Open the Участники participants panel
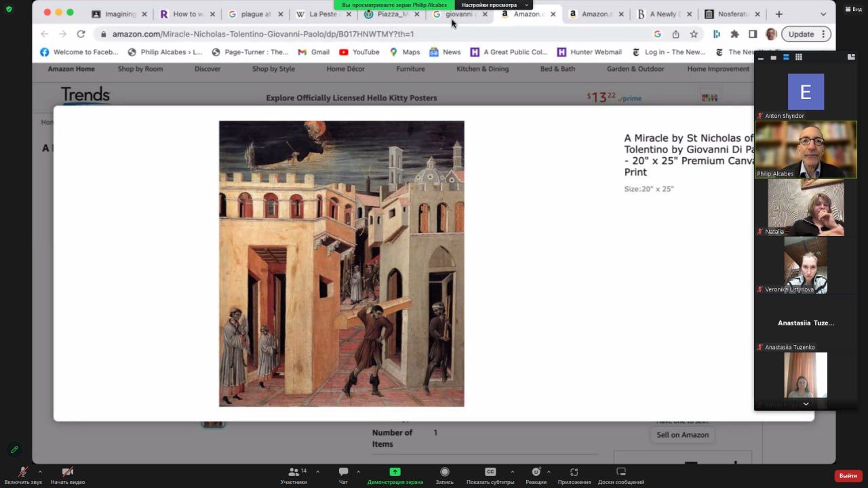868x488 pixels. (294, 475)
